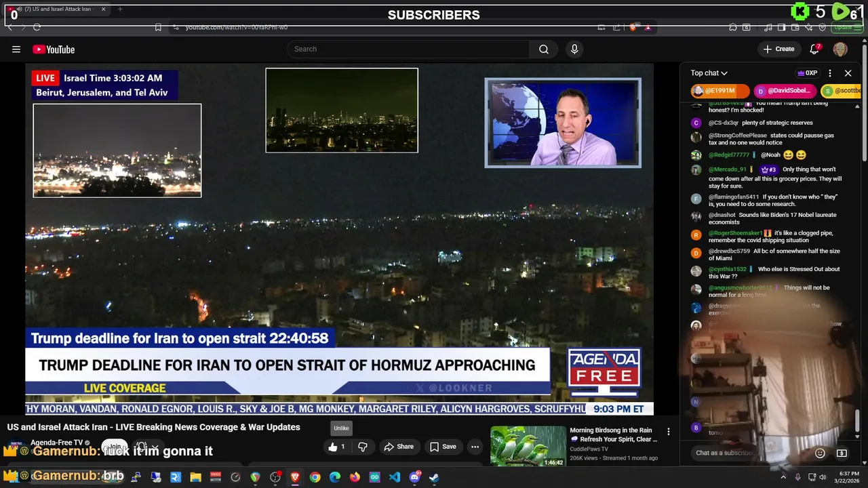
Task: Open Steam in Windows taskbar
Action: (x=434, y=477)
